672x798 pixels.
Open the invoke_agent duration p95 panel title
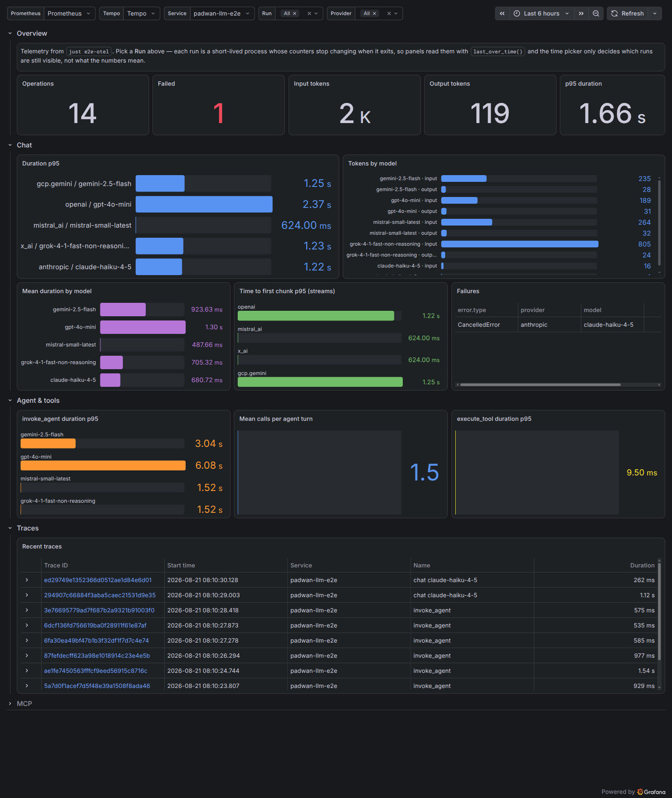pos(60,419)
